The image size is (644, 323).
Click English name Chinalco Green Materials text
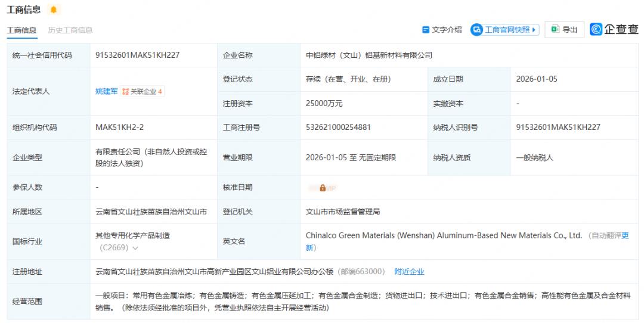(444, 235)
